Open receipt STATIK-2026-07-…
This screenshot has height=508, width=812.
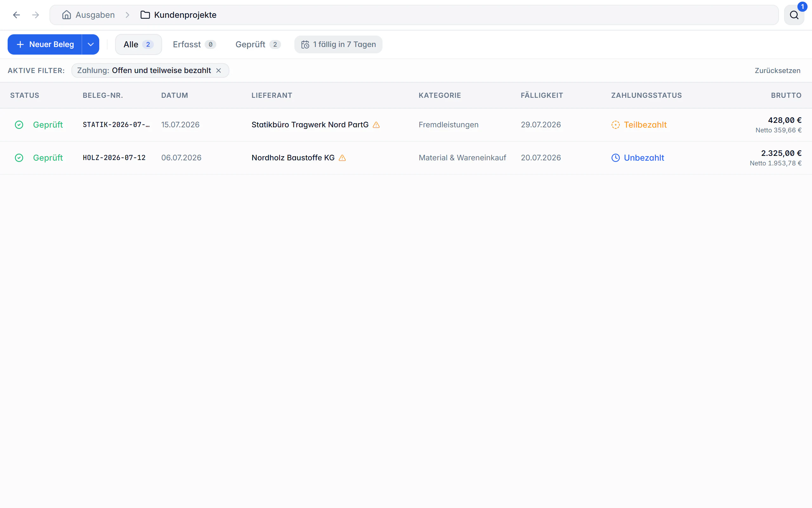click(x=116, y=125)
